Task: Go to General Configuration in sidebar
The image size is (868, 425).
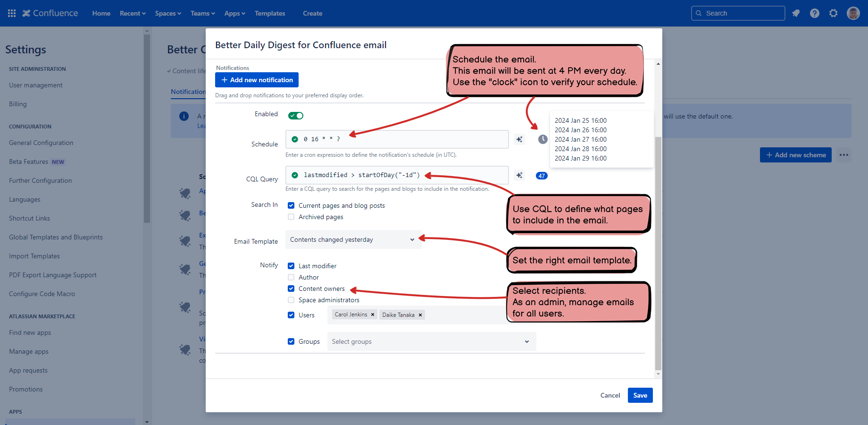Action: click(41, 143)
